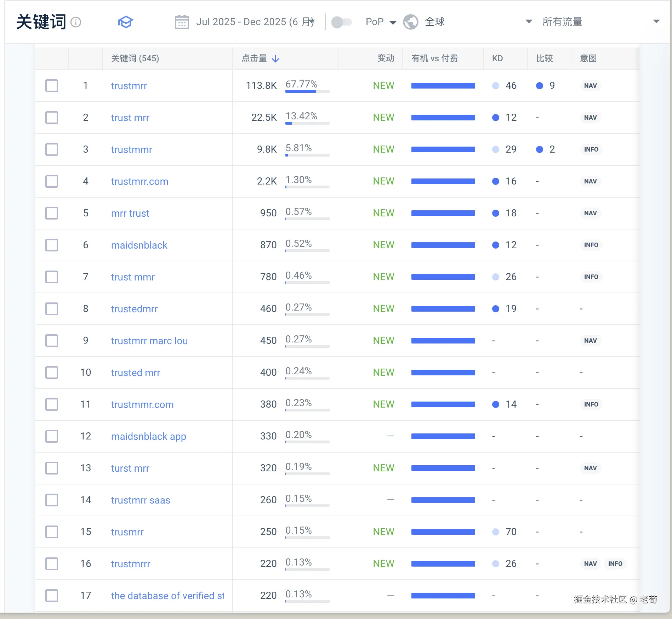Screen dimensions: 672x619
Task: Click organic vs paid bar for trustmrr
Action: [x=443, y=86]
